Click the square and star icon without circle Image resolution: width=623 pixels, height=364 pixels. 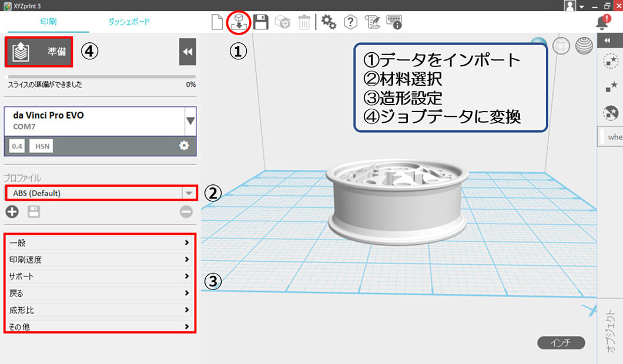click(x=611, y=86)
